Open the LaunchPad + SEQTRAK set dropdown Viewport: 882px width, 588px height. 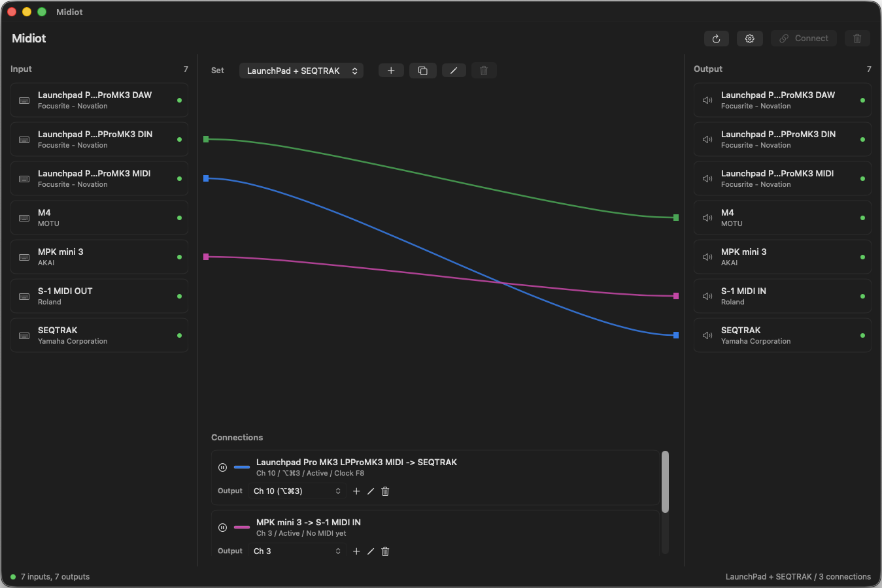coord(301,71)
